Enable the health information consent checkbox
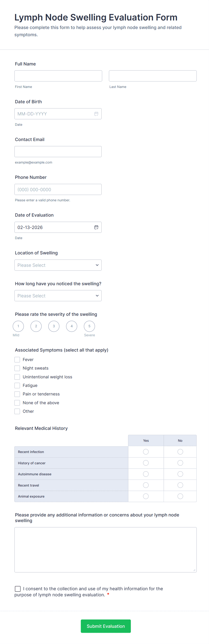 18,589
